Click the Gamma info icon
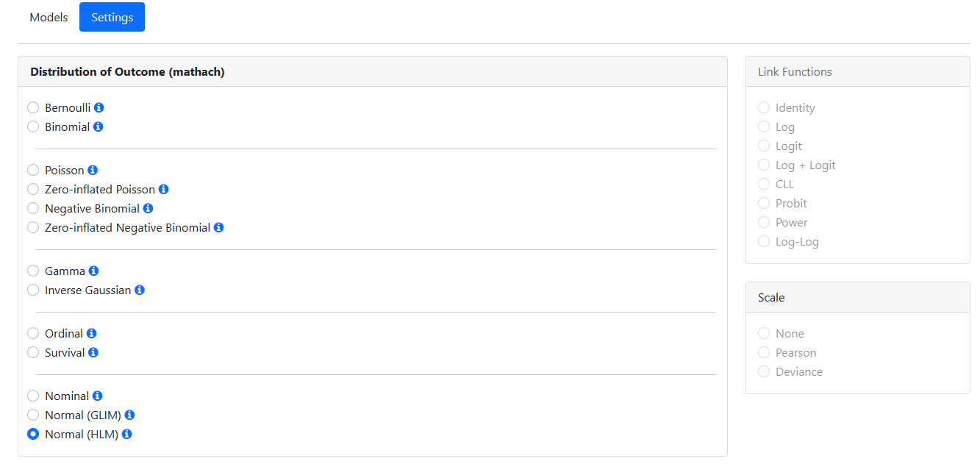 pyautogui.click(x=93, y=271)
